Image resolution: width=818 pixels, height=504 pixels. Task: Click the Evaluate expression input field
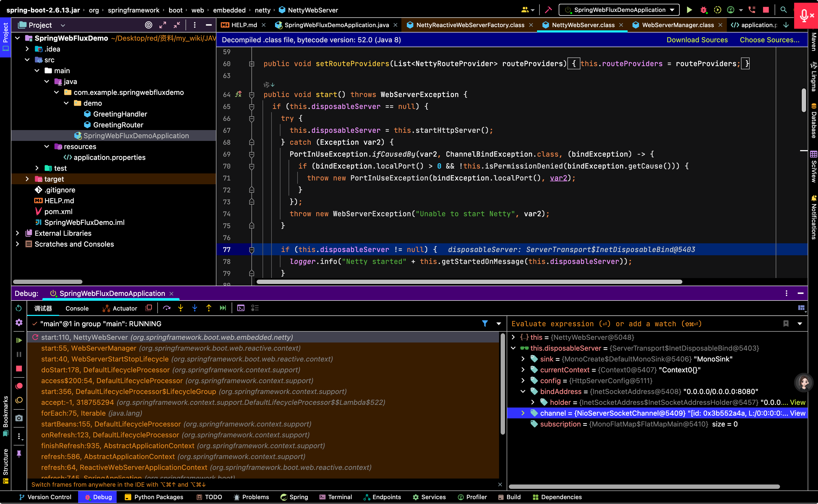tap(644, 324)
